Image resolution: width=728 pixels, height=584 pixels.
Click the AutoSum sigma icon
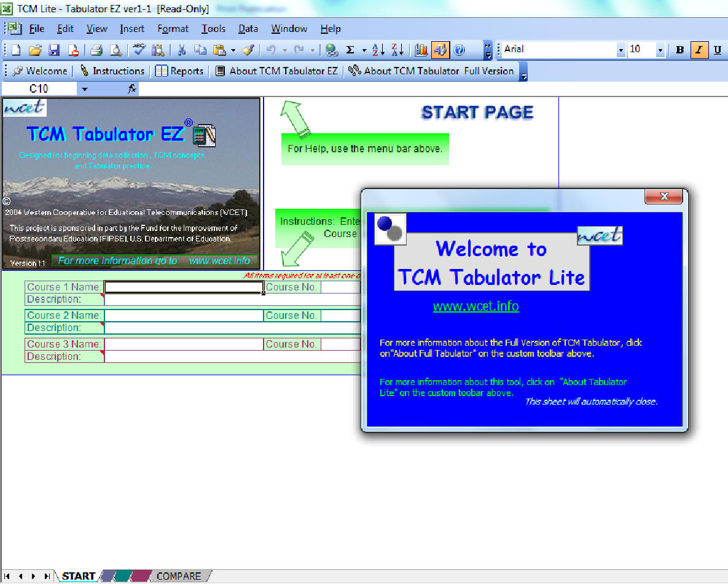tap(350, 50)
